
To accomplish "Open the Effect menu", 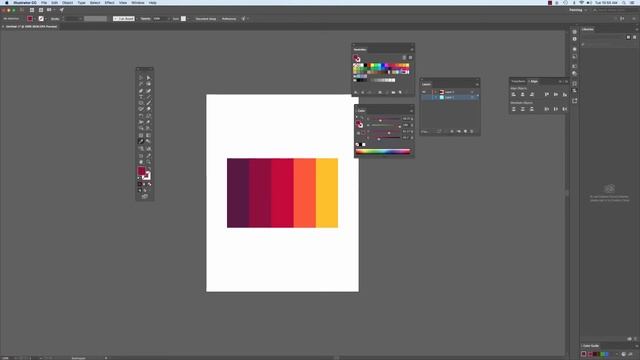I will [x=109, y=2].
